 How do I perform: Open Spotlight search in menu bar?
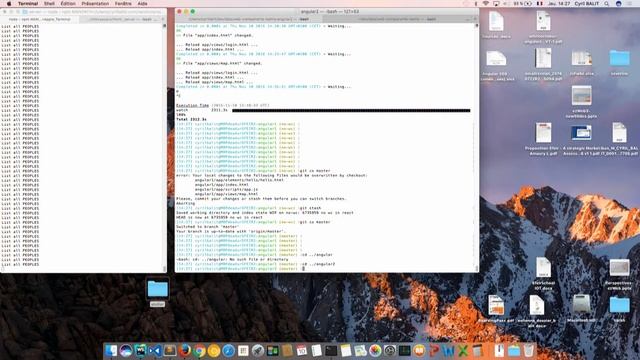pos(607,4)
